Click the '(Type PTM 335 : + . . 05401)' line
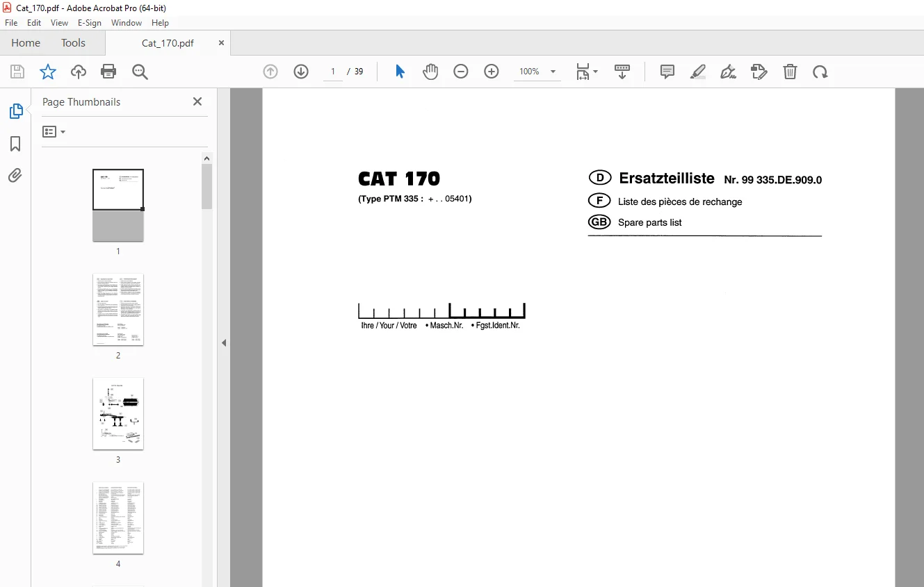924x587 pixels. tap(415, 199)
